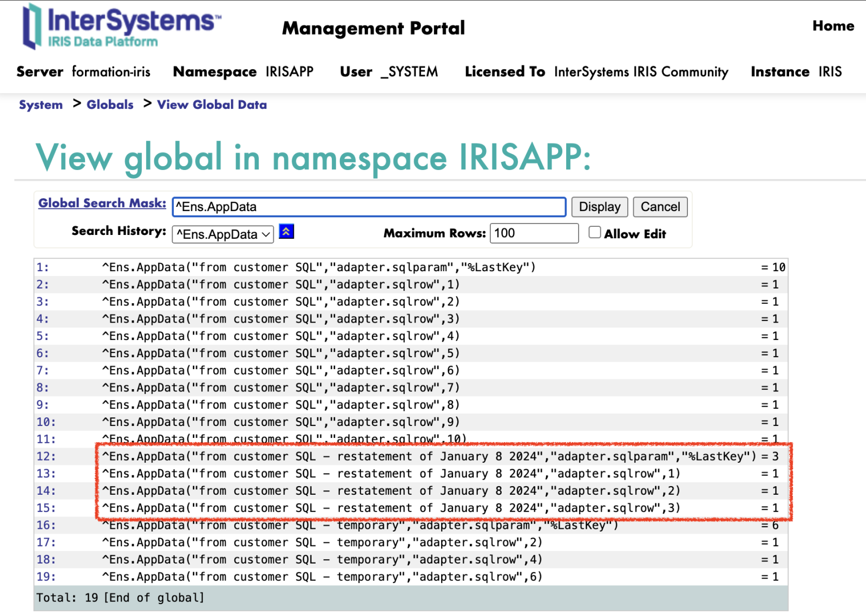Navigate to Globals breadcrumb
This screenshot has width=866, height=616.
click(x=110, y=105)
